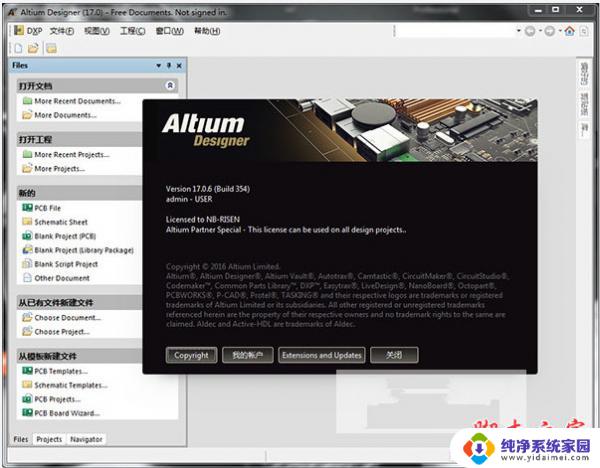Open Schematic Templates link

click(x=71, y=385)
